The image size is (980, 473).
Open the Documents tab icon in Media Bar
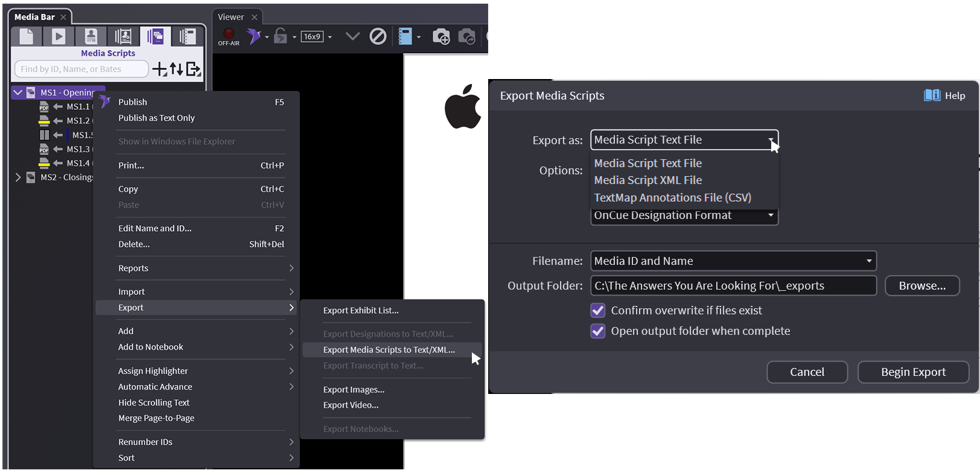(x=27, y=37)
